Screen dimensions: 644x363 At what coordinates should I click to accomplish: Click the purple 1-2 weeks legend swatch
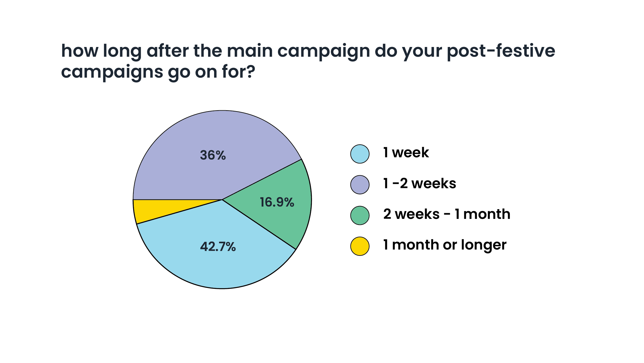[360, 185]
